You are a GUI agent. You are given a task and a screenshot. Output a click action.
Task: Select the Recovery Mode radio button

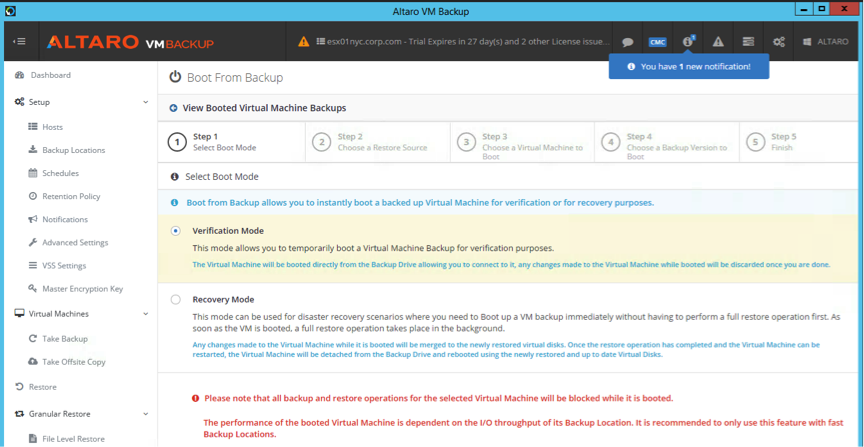pos(176,300)
